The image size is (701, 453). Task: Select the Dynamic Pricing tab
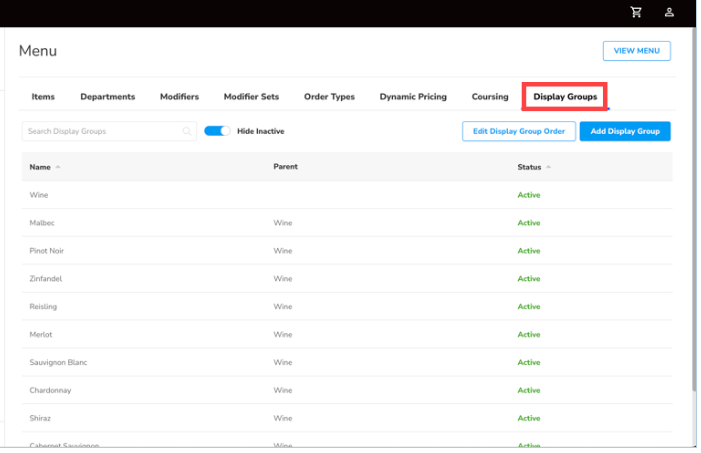[413, 97]
